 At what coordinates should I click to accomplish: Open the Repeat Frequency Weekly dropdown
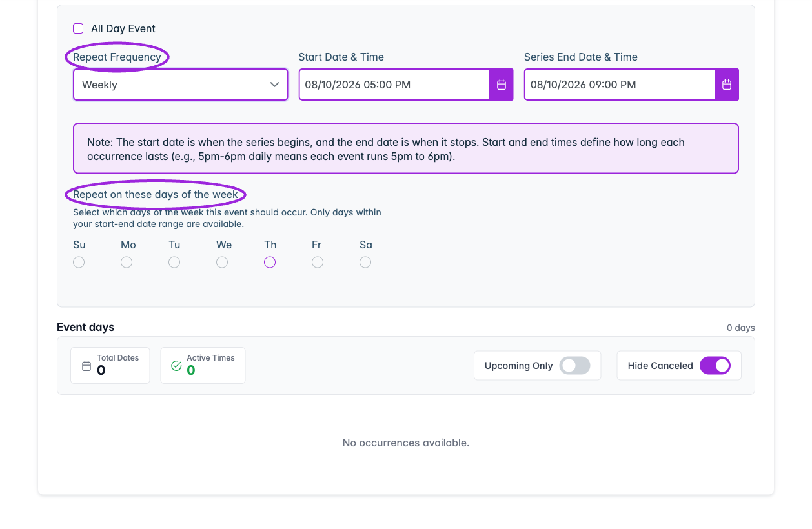[180, 85]
